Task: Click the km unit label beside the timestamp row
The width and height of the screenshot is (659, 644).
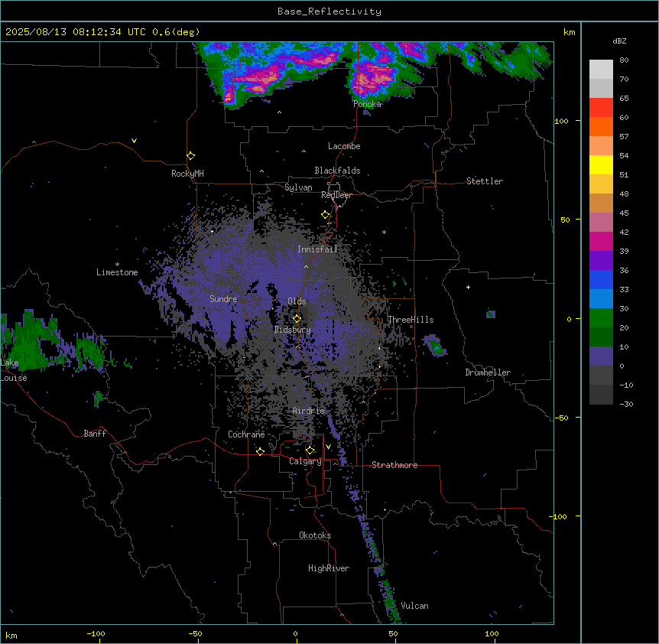Action: point(570,32)
